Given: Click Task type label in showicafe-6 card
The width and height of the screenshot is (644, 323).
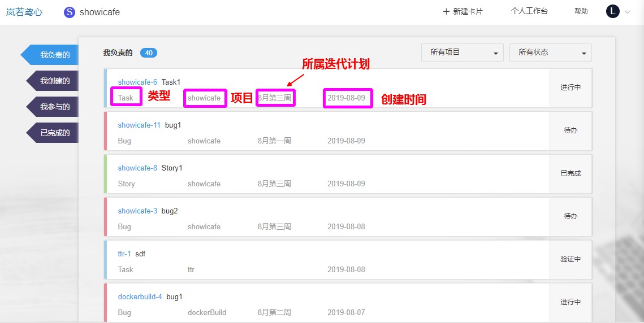Looking at the screenshot, I should (126, 98).
